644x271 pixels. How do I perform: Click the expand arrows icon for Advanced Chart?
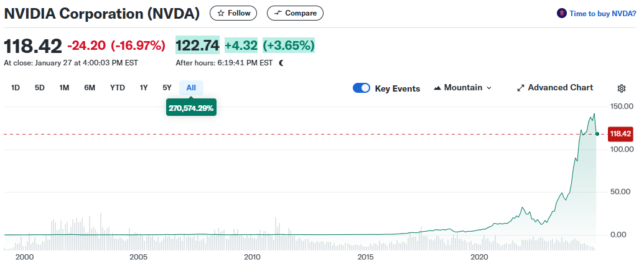(x=521, y=88)
